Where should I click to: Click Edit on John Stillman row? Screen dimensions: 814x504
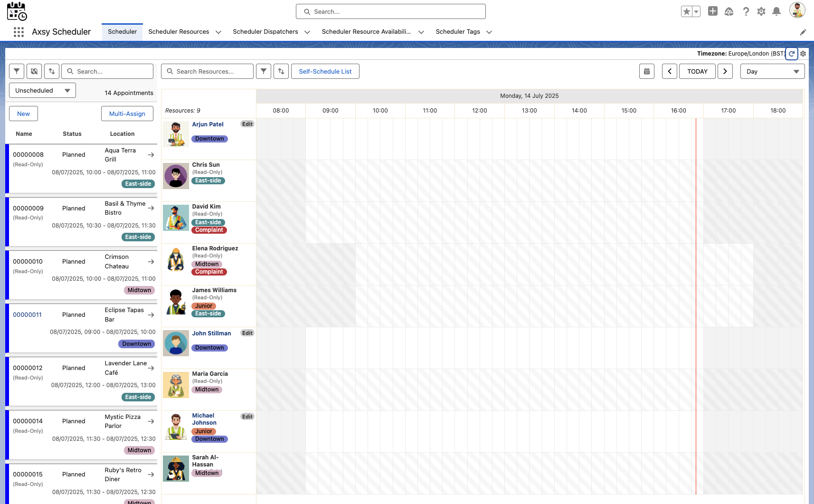tap(247, 333)
